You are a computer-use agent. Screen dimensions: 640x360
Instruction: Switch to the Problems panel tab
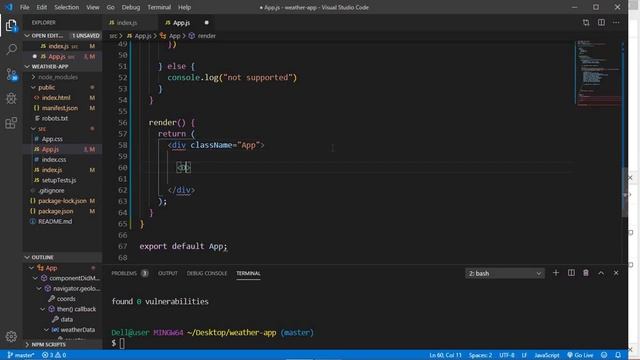click(x=124, y=273)
